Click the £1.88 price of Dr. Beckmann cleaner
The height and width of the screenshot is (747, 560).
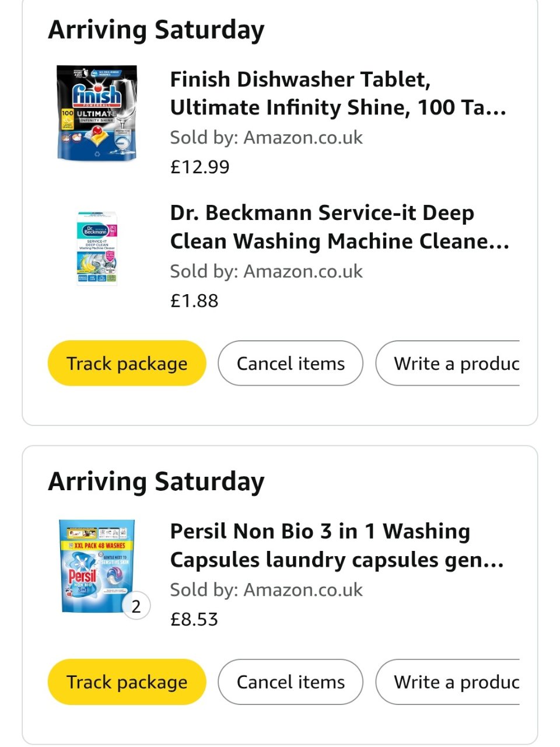point(194,301)
